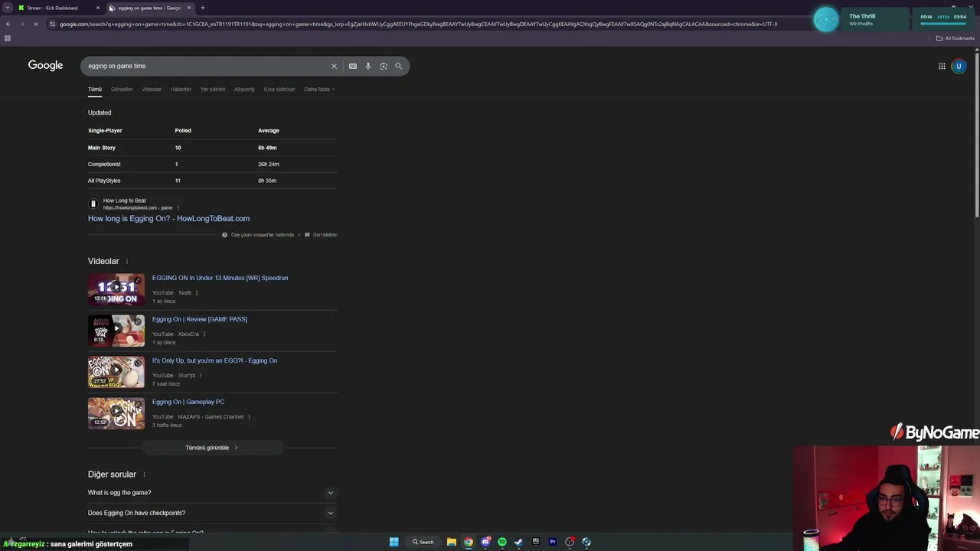Open the Windows Start menu
The image size is (980, 551).
394,542
